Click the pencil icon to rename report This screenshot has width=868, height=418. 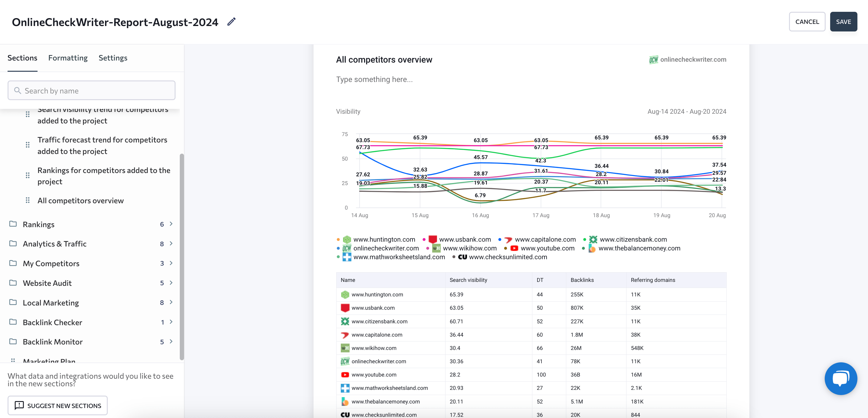(231, 22)
